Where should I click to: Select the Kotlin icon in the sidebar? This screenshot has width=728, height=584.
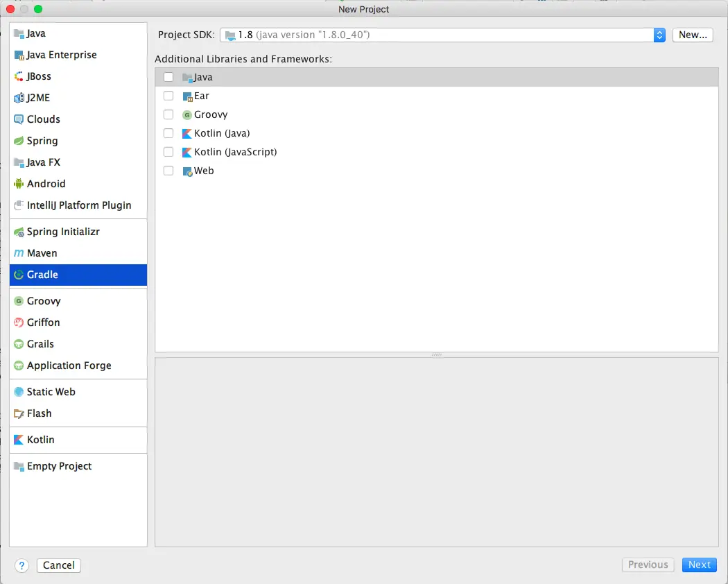tap(19, 440)
